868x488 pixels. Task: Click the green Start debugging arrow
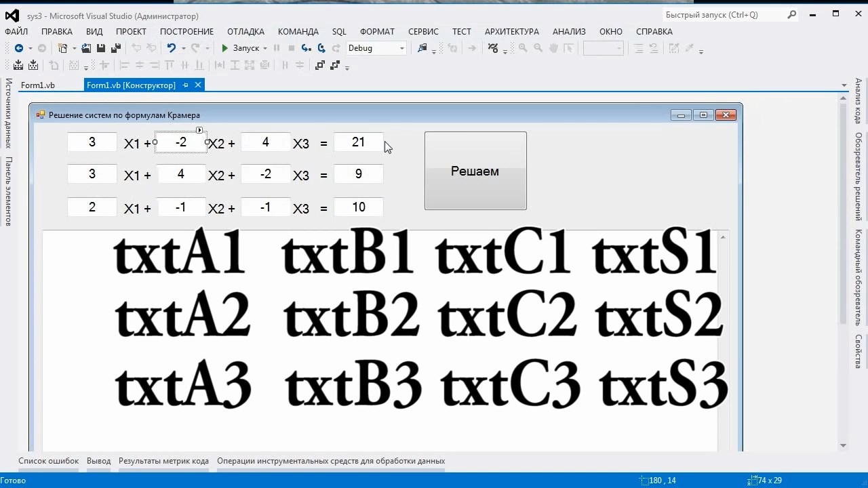pos(224,48)
